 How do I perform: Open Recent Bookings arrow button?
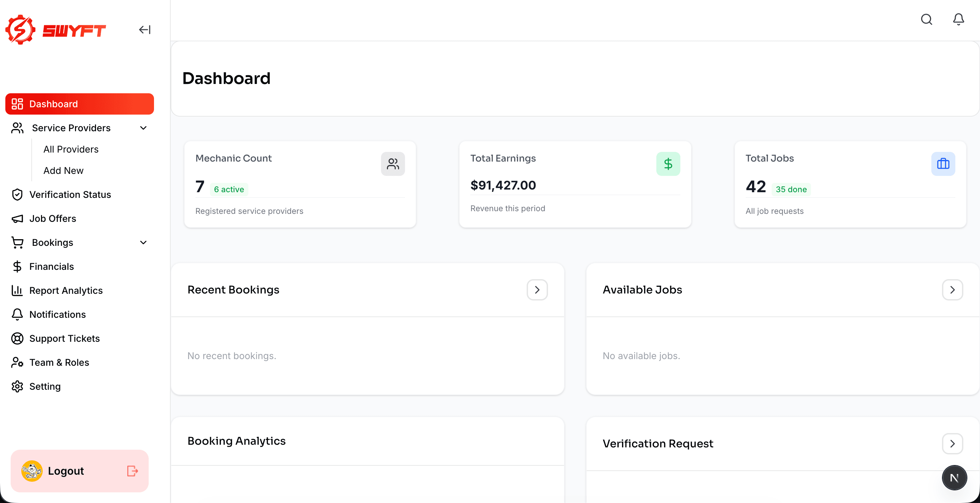(x=537, y=290)
